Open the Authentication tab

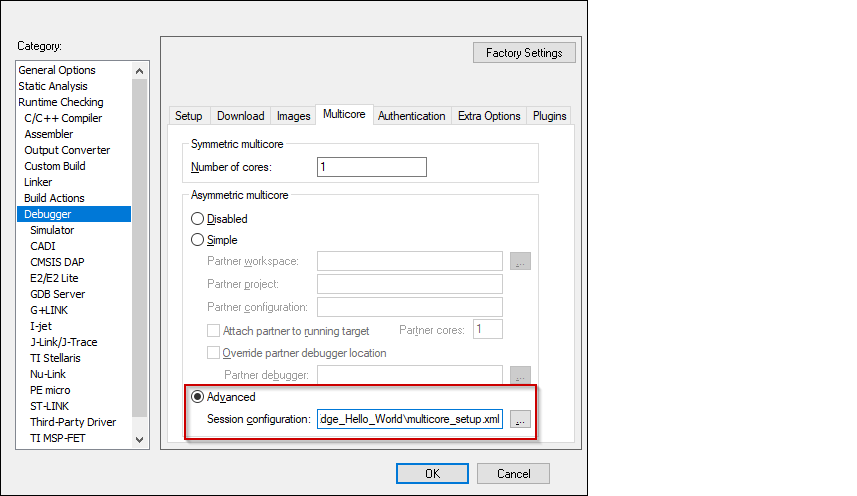click(411, 116)
